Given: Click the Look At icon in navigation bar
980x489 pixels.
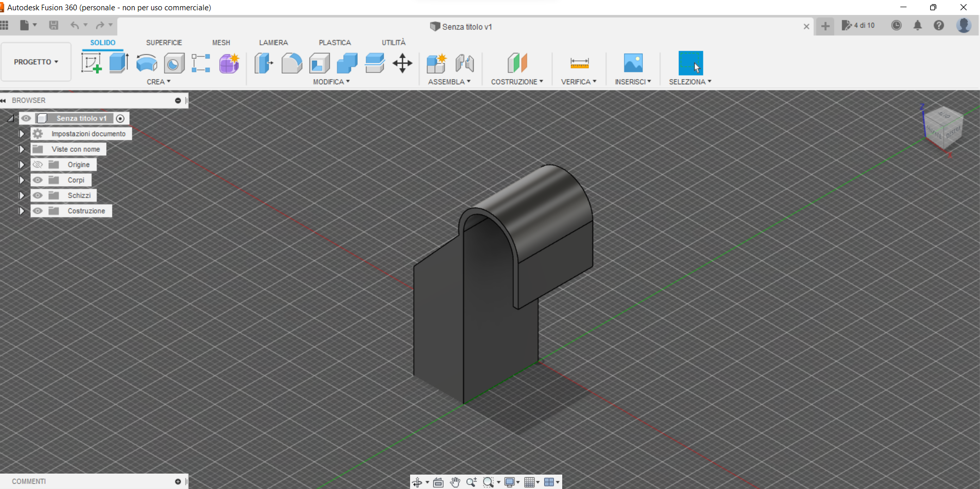Looking at the screenshot, I should click(438, 482).
